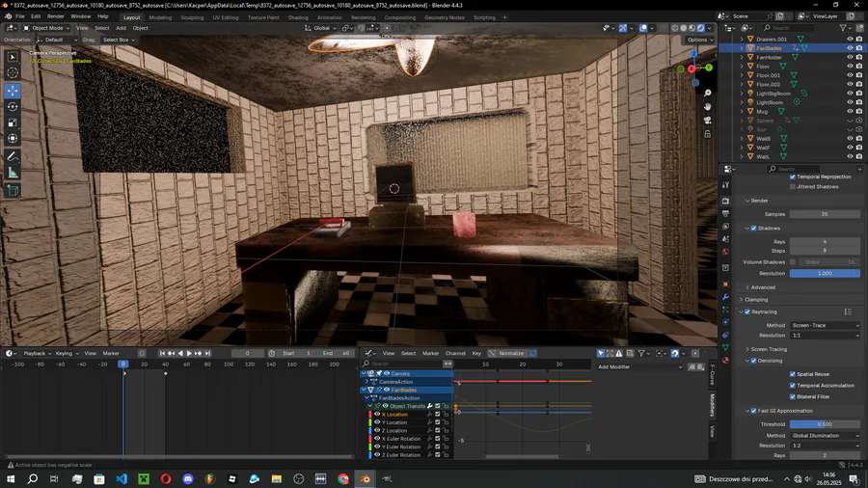Uncheck Temporal Reprojection checkbox
The height and width of the screenshot is (488, 868).
click(792, 177)
